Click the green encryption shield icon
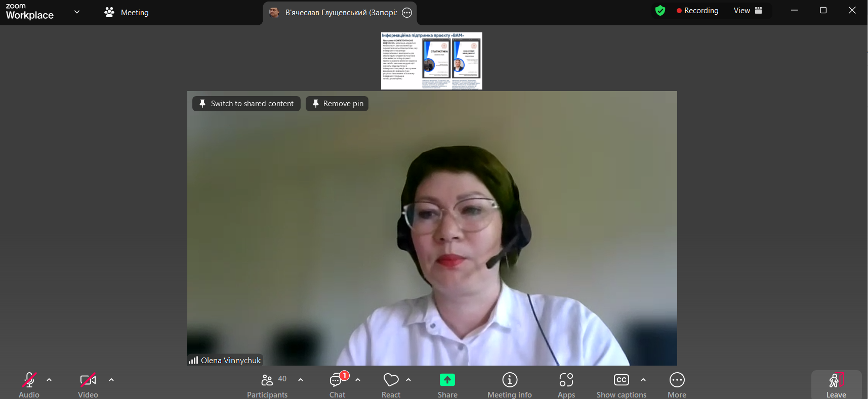The image size is (868, 399). click(660, 11)
